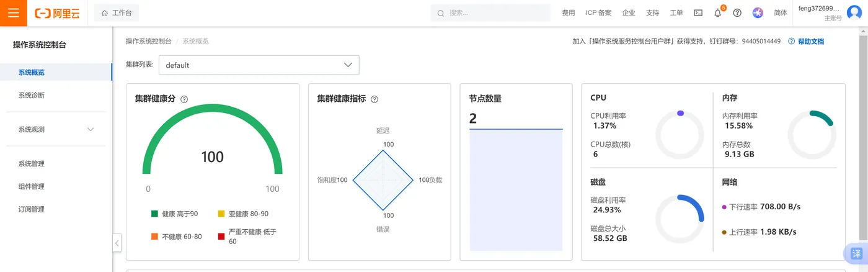The height and width of the screenshot is (272, 868).
Task: Click the search box 搜索
Action: pos(490,12)
